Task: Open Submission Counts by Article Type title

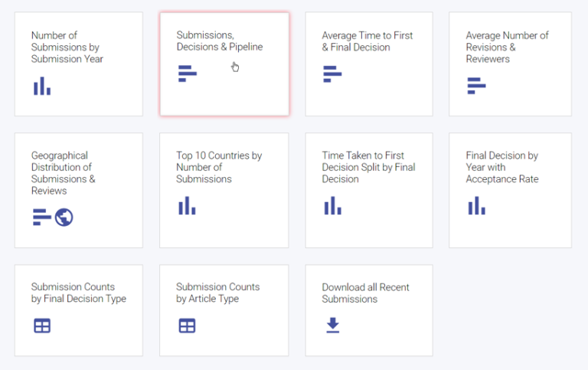Action: pyautogui.click(x=218, y=293)
